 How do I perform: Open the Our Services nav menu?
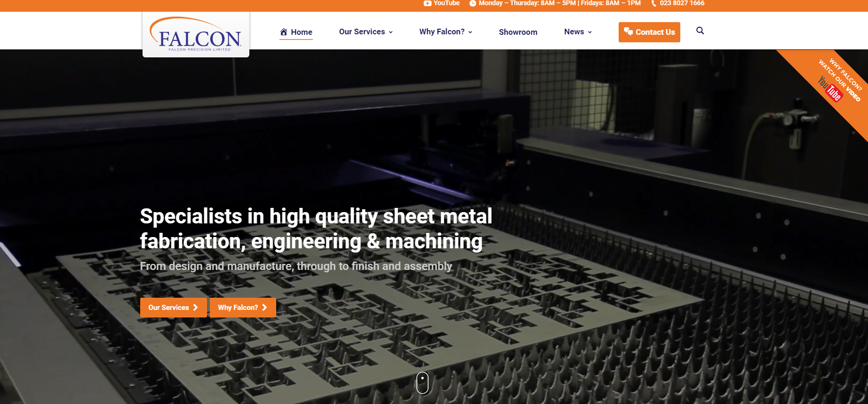click(x=366, y=32)
